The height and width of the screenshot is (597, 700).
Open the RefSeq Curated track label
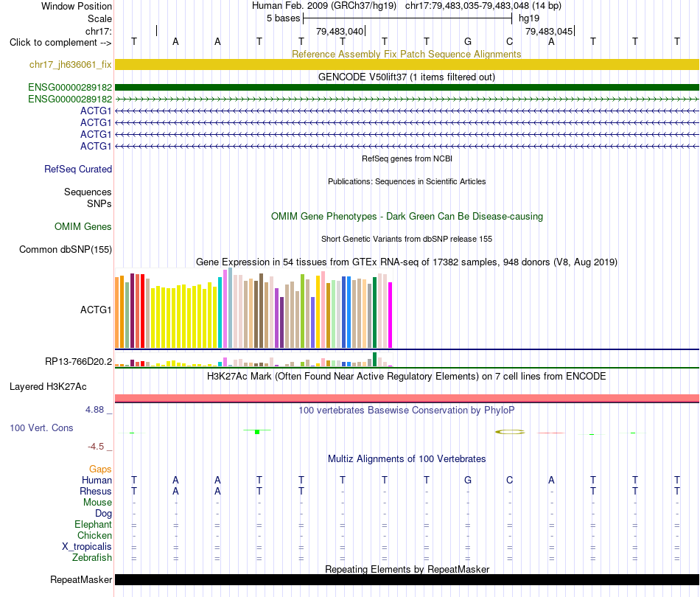tap(78, 169)
